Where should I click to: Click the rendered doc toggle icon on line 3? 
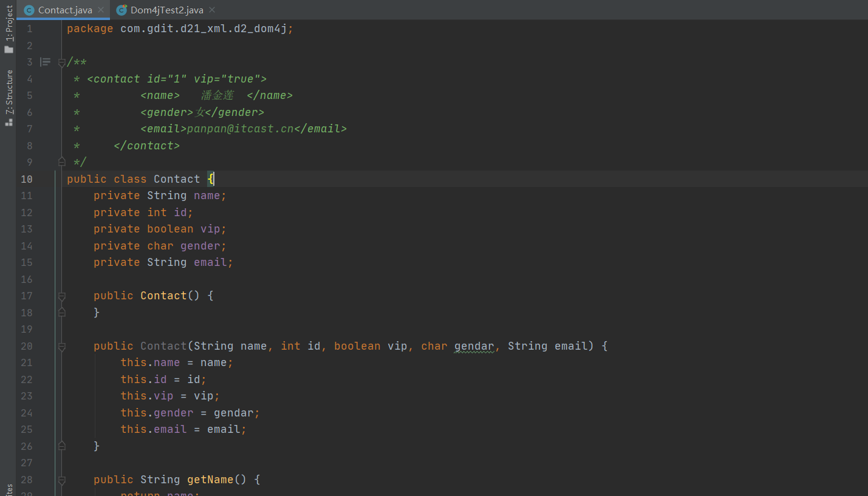tap(46, 62)
